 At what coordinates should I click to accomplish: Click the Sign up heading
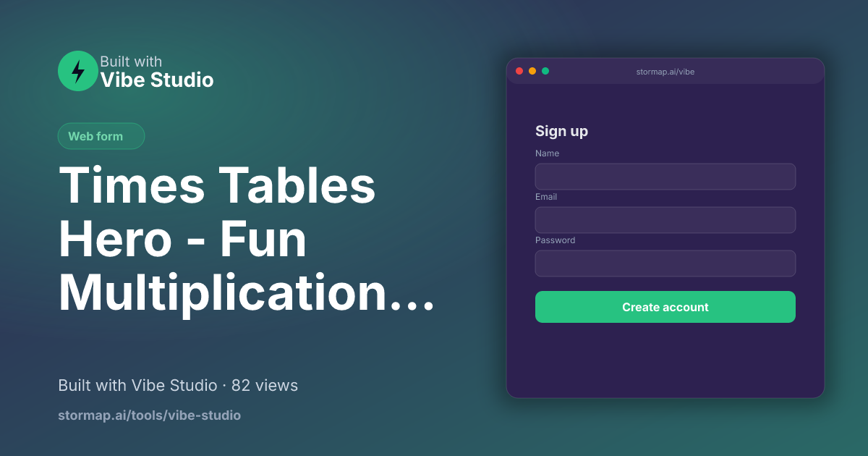(561, 131)
